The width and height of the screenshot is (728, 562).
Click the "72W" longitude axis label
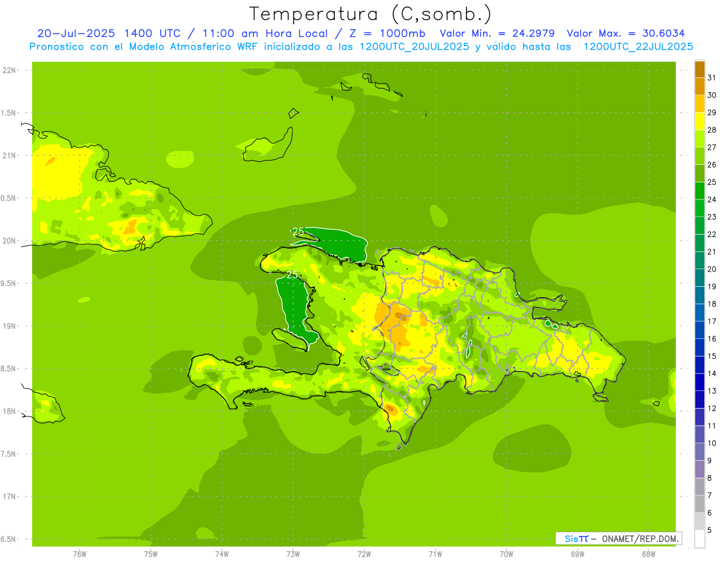pyautogui.click(x=364, y=554)
